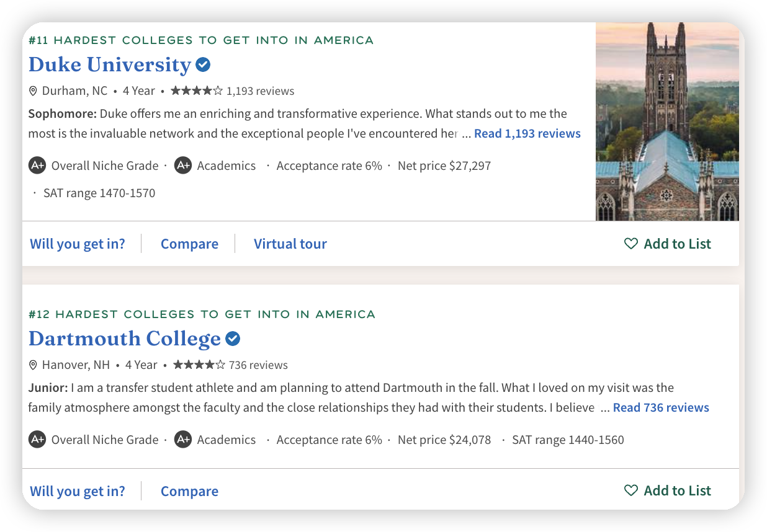Open the Duke chapel campus photo

[x=667, y=122]
